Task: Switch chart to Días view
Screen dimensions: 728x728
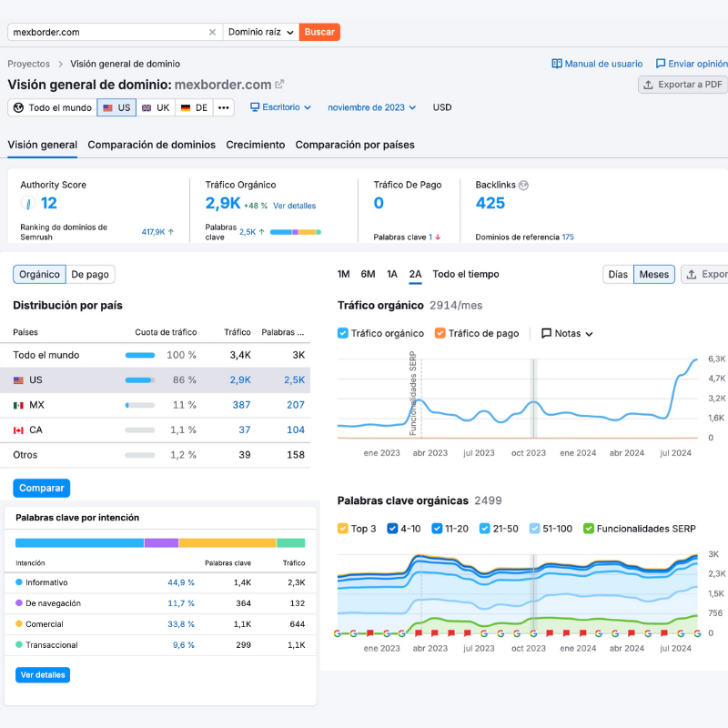Action: (x=618, y=275)
